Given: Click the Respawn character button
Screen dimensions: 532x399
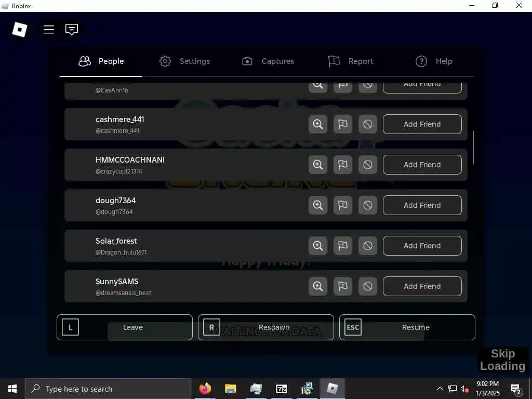Looking at the screenshot, I should point(265,327).
